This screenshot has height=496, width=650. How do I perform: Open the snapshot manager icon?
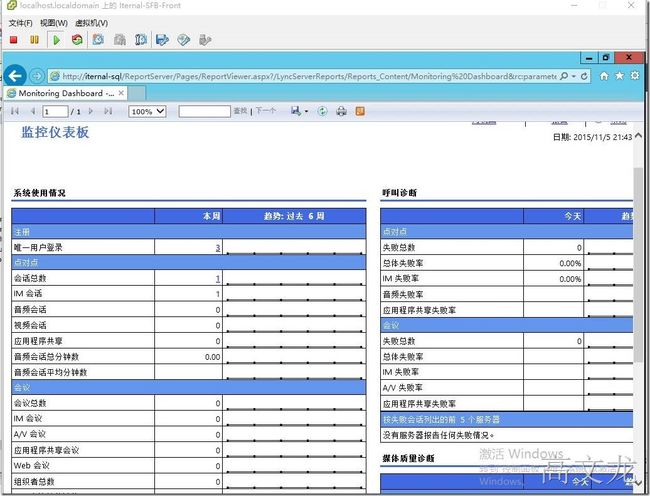coord(141,40)
